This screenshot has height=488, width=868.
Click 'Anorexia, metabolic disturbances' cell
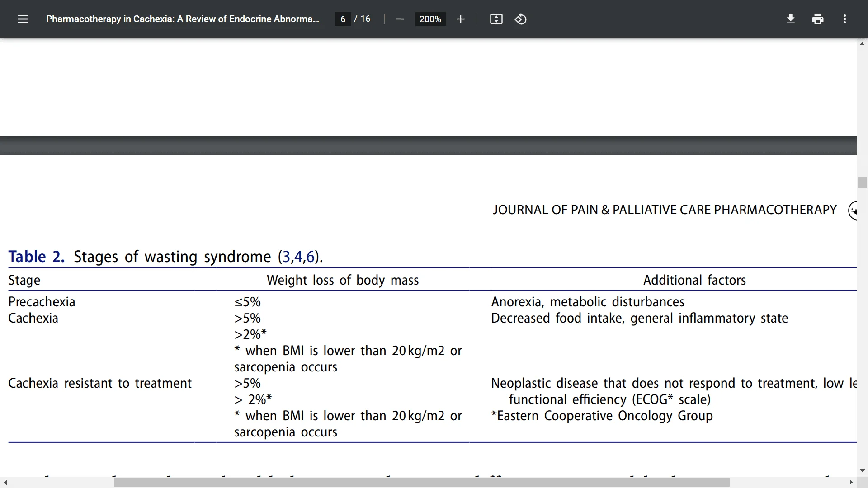(x=588, y=302)
